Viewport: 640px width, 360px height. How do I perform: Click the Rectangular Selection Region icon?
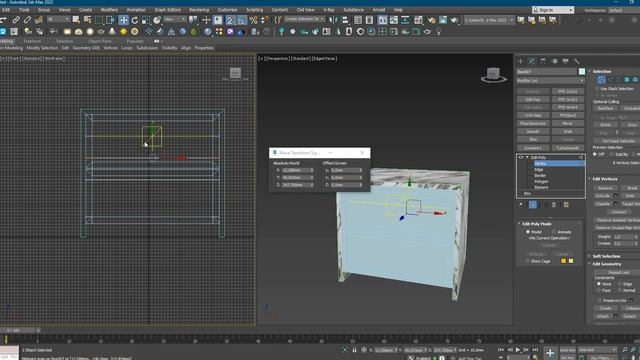(99, 20)
